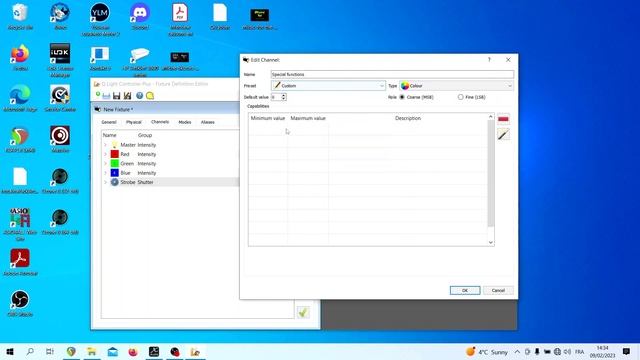The height and width of the screenshot is (360, 640).
Task: Click the Default value number field
Action: pyautogui.click(x=276, y=97)
